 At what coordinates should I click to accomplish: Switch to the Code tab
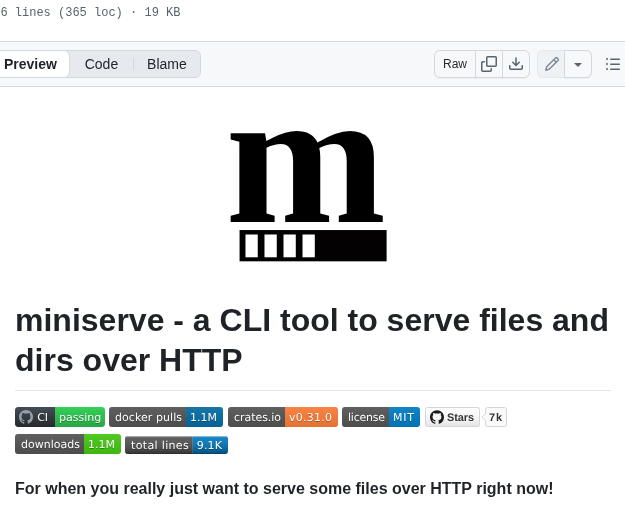pos(101,64)
